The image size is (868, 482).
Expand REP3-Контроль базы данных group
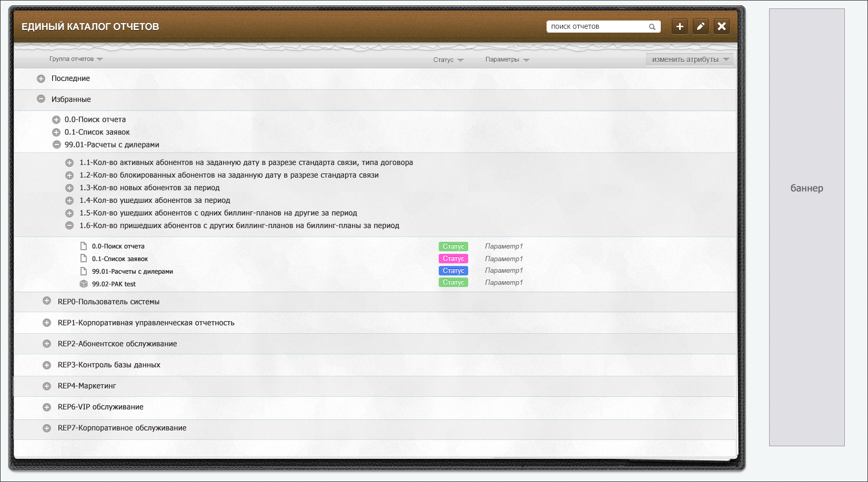pos(47,365)
